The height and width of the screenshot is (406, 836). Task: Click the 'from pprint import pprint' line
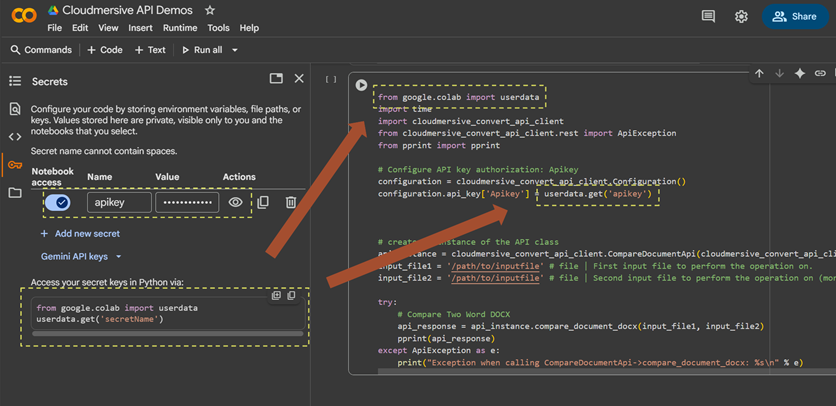click(x=439, y=145)
